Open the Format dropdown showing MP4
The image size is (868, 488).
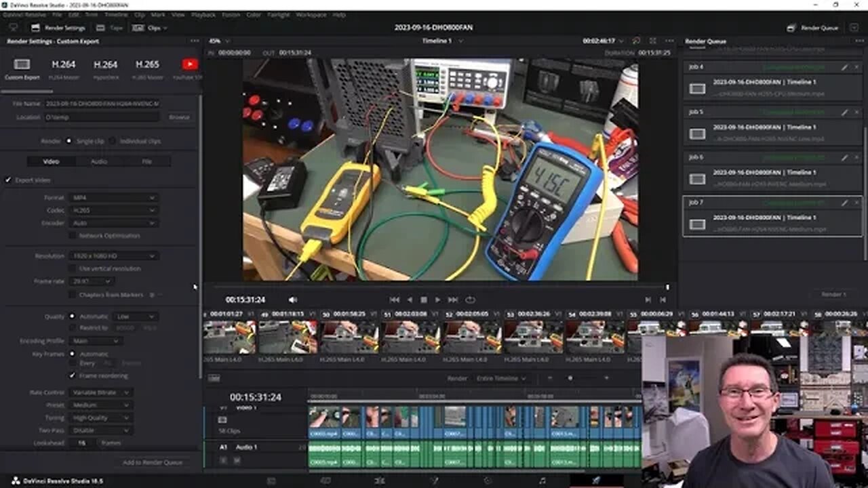pos(113,198)
